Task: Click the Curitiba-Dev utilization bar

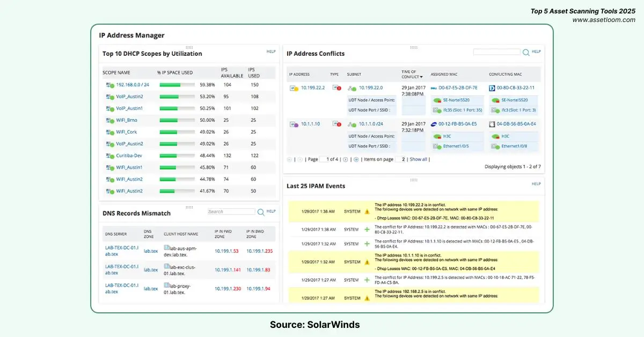Action: [177, 156]
